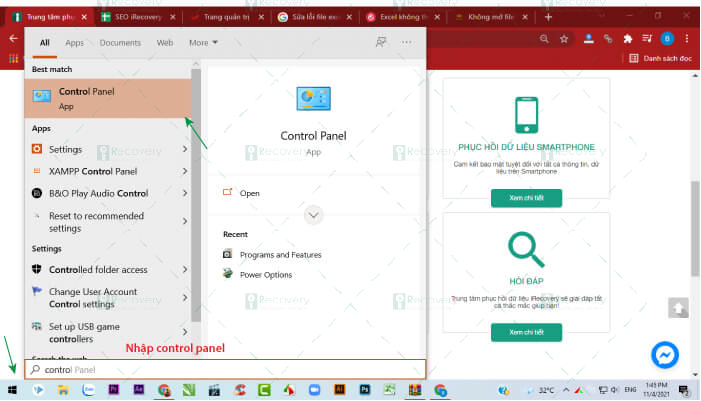Click the browser back arrow

pyautogui.click(x=13, y=38)
